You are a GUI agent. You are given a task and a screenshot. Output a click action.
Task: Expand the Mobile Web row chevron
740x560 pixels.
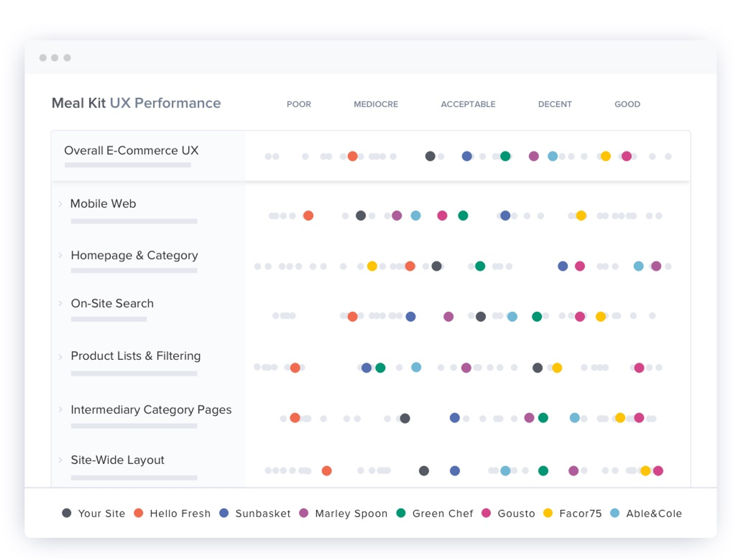tap(61, 204)
